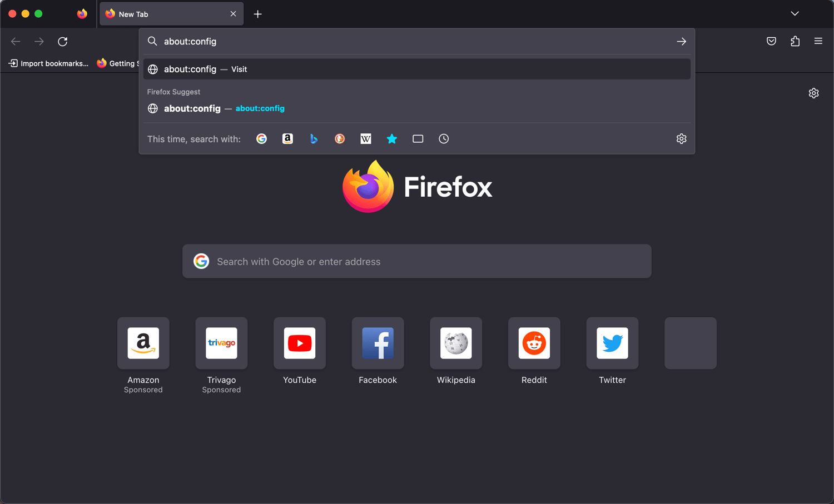The image size is (834, 504).
Task: Open a new tab with plus button
Action: (257, 14)
